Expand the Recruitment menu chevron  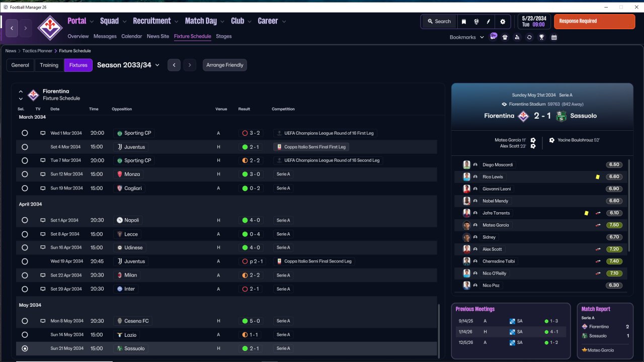(x=177, y=22)
